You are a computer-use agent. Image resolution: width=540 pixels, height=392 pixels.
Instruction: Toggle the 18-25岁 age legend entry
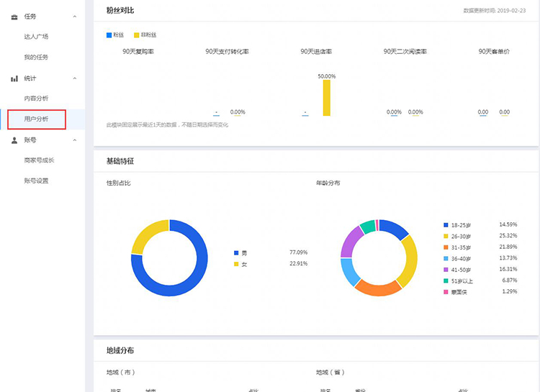pyautogui.click(x=458, y=225)
